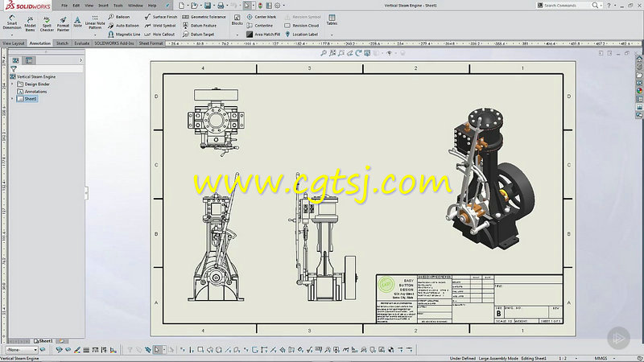Add a Location Label
This screenshot has height=362, width=644.
pos(301,35)
